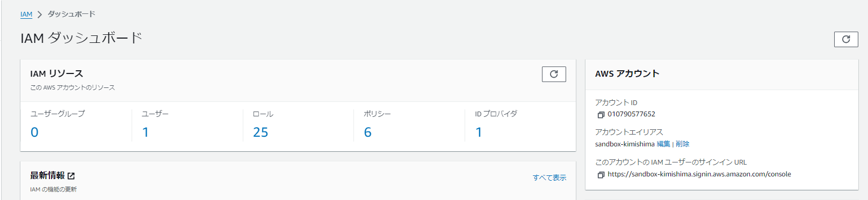Click the account ID number text
Image resolution: width=868 pixels, height=200 pixels.
(x=632, y=114)
